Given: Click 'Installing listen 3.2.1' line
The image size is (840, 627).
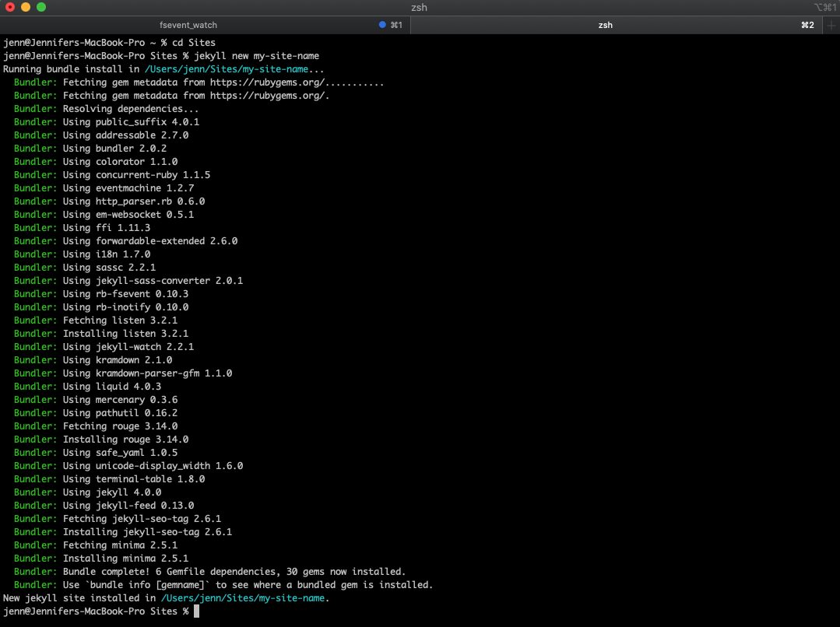Looking at the screenshot, I should coord(125,333).
